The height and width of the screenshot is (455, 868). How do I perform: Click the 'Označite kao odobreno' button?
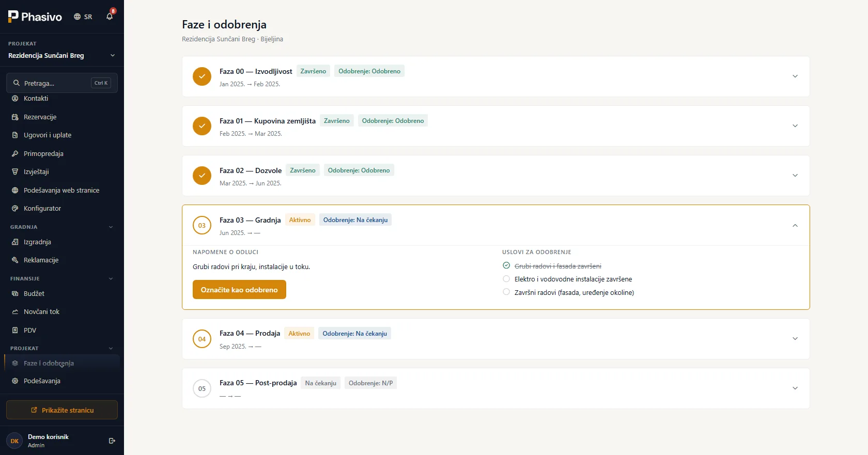[239, 290]
